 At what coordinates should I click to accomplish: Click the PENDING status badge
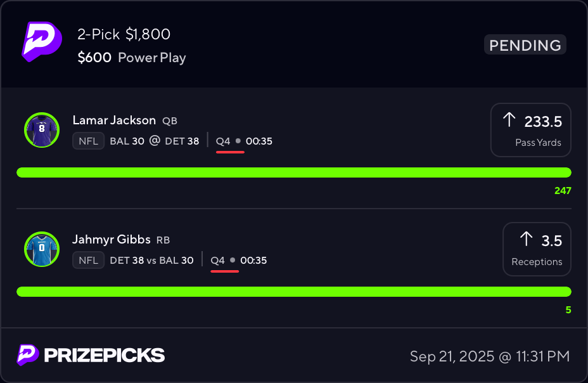tap(525, 45)
